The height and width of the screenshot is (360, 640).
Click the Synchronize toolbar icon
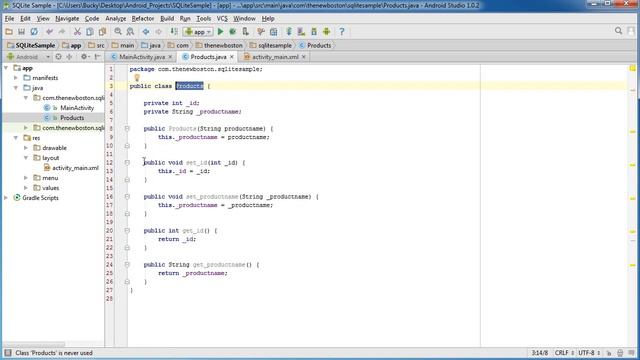pyautogui.click(x=34, y=31)
